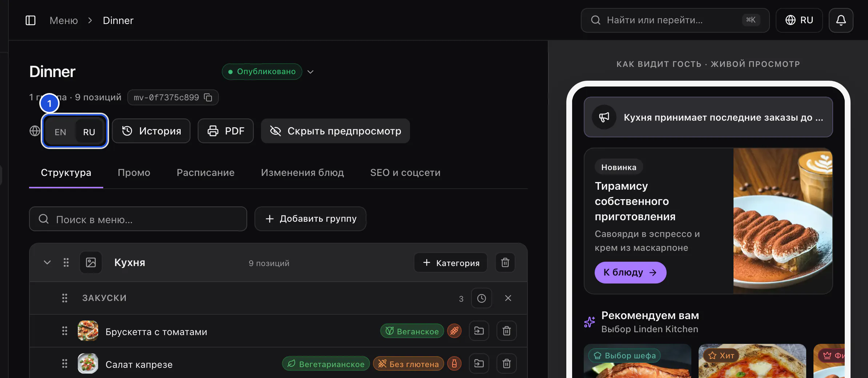Delete the Кухня group
The height and width of the screenshot is (378, 868).
click(x=505, y=262)
